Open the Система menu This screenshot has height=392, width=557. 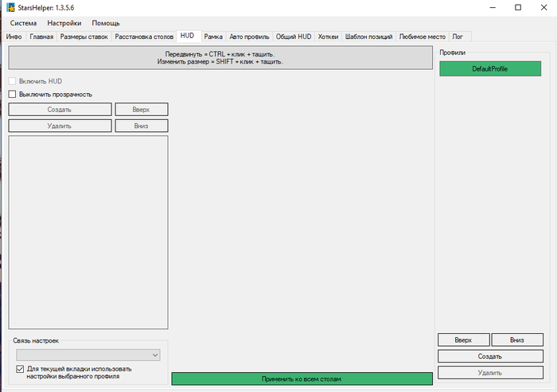(x=23, y=23)
